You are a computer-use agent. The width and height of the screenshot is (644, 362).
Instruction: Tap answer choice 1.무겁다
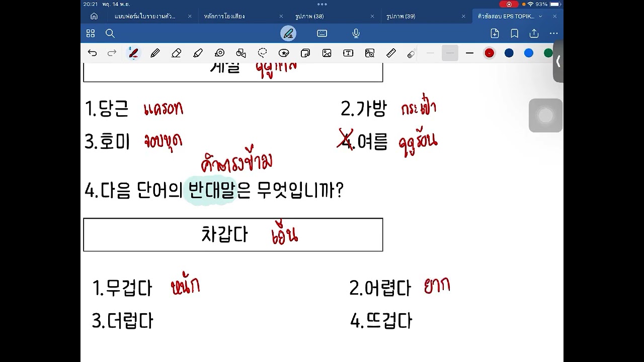pos(122,288)
